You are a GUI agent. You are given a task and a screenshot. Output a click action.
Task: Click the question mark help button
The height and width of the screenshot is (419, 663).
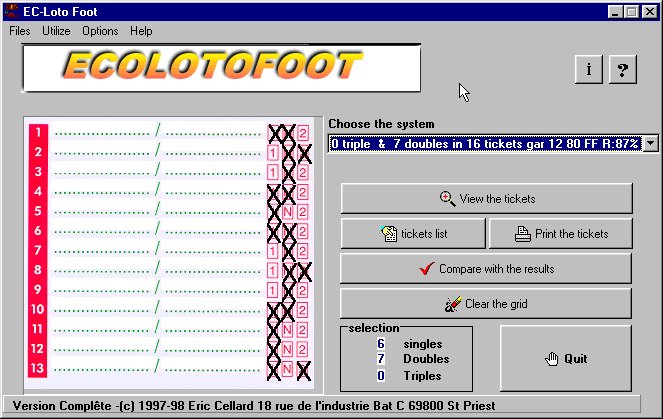click(x=622, y=69)
